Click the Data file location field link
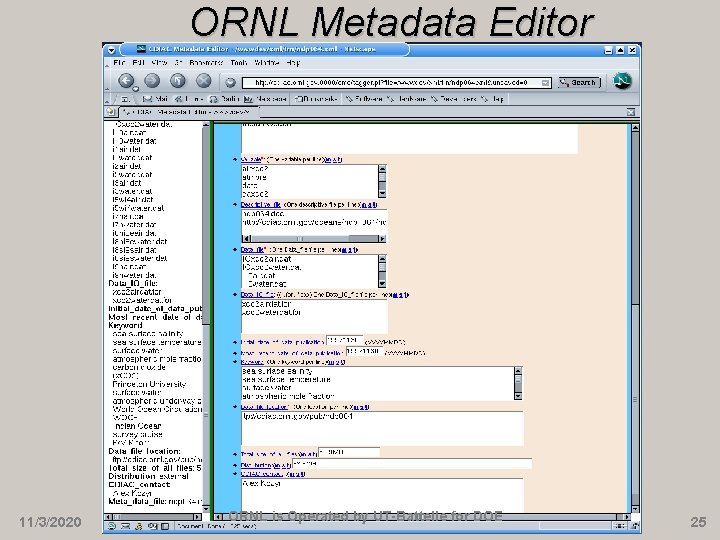720x540 pixels. (264, 407)
